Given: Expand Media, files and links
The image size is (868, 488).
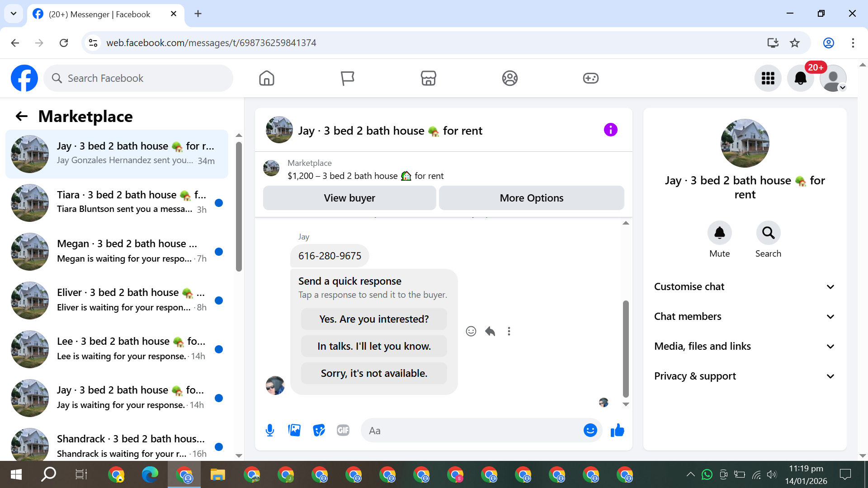Looking at the screenshot, I should click(745, 346).
